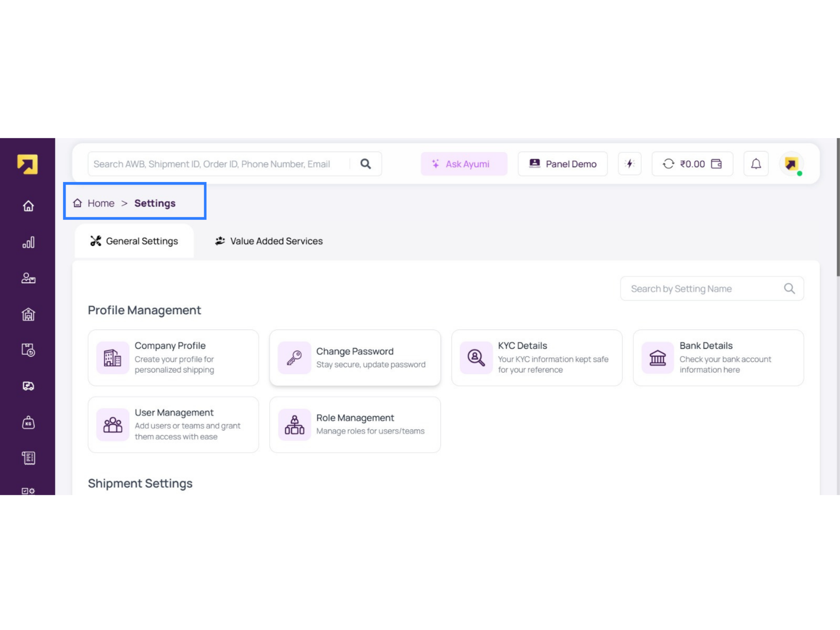Viewport: 840px width, 630px height.
Task: Open notifications via the bell icon
Action: [x=756, y=164]
